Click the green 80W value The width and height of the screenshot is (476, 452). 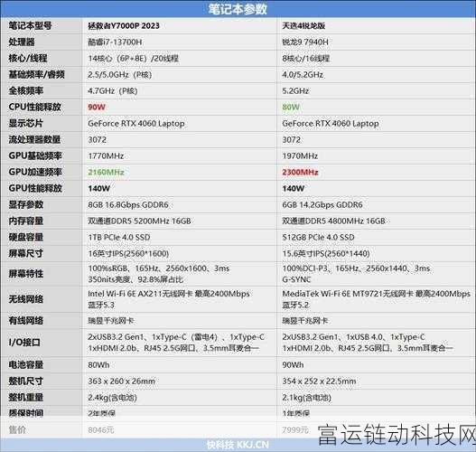pos(291,107)
